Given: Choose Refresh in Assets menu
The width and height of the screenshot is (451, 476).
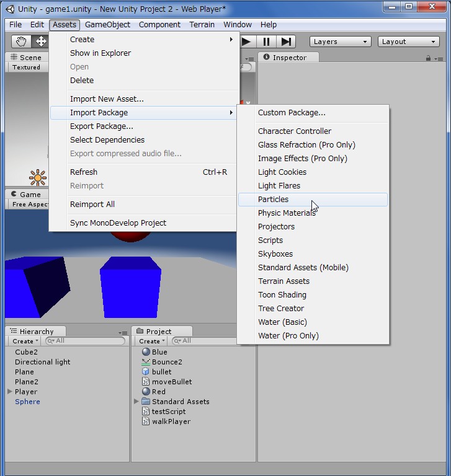Looking at the screenshot, I should pyautogui.click(x=143, y=172).
